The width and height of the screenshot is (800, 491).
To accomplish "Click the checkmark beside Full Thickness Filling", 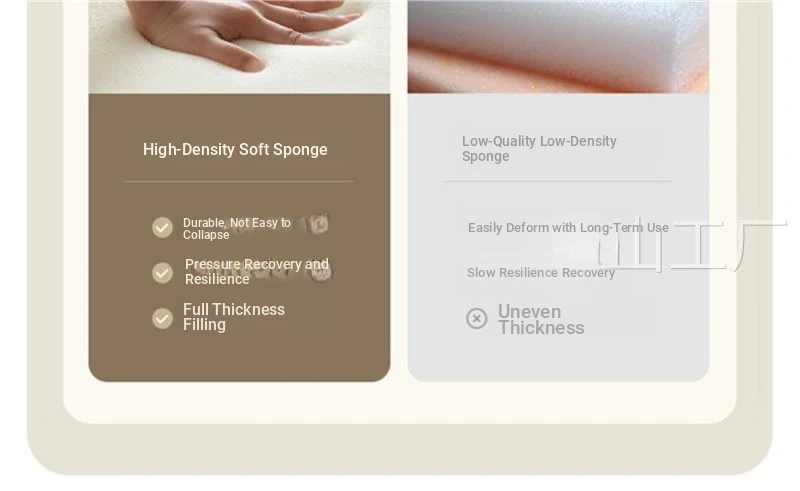I will [x=162, y=318].
